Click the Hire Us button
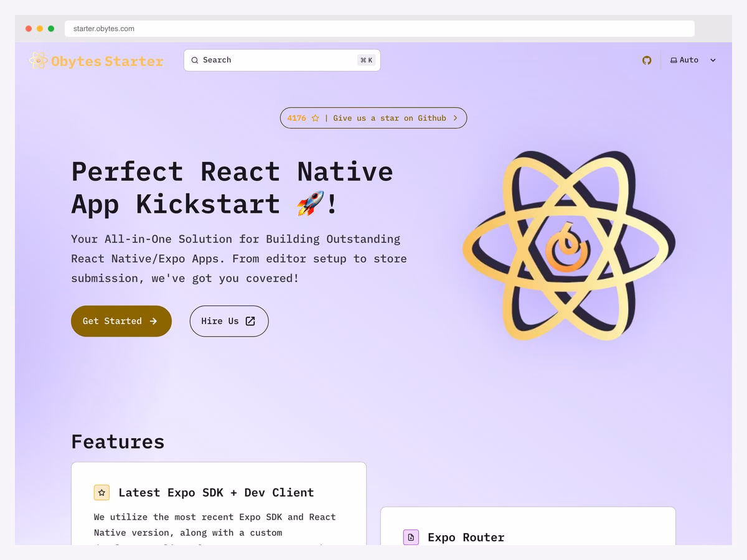 [229, 321]
